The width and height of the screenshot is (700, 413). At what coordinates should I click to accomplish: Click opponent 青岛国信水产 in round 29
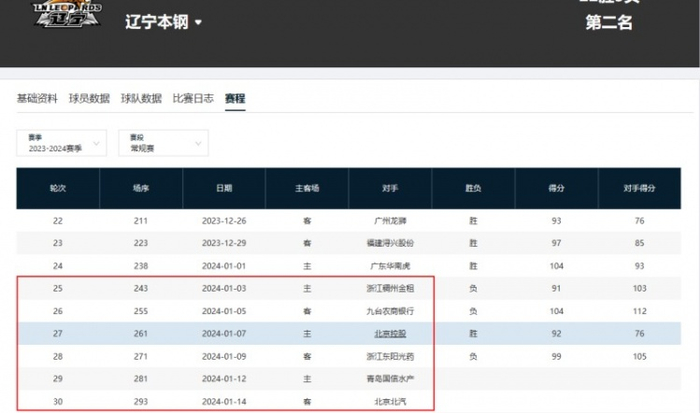tap(390, 379)
